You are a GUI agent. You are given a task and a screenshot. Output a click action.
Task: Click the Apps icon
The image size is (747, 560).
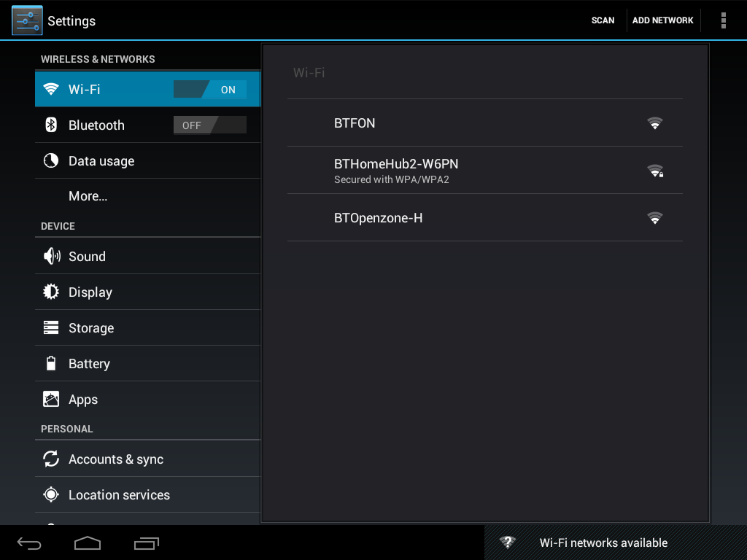pyautogui.click(x=51, y=399)
